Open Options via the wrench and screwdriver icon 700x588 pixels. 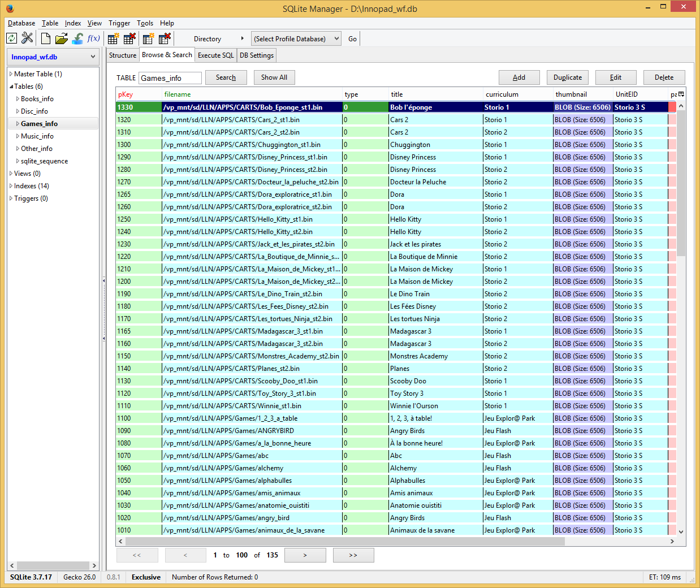tap(27, 38)
